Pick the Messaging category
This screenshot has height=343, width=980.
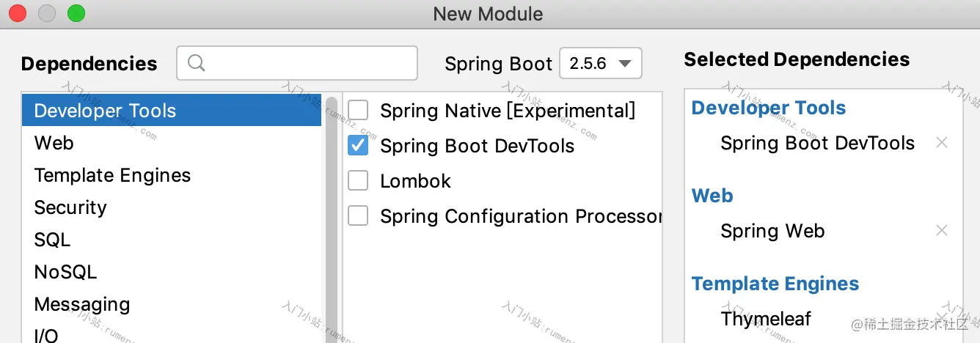(172, 304)
